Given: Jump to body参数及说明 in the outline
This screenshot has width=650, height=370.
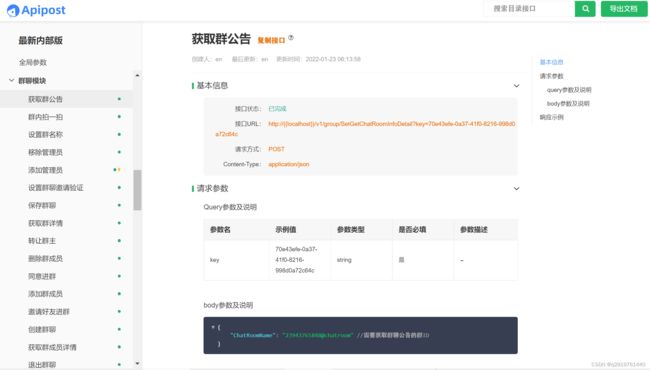Looking at the screenshot, I should pyautogui.click(x=568, y=103).
